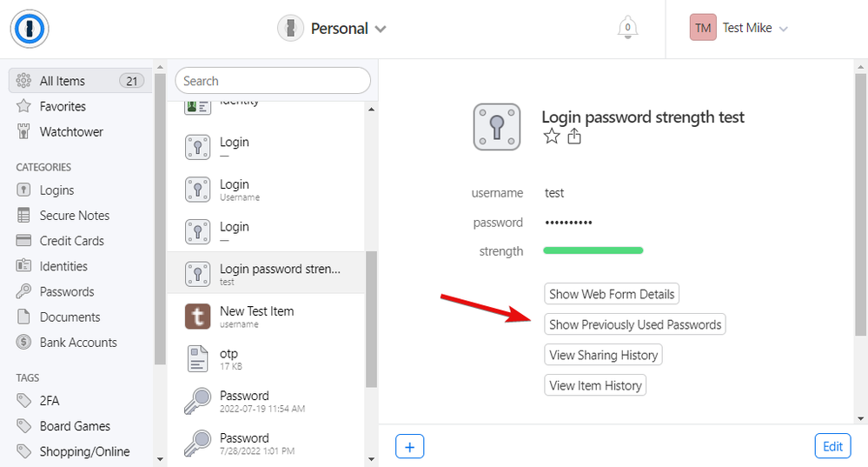The width and height of the screenshot is (868, 467).
Task: Click the Edit button
Action: [x=832, y=446]
